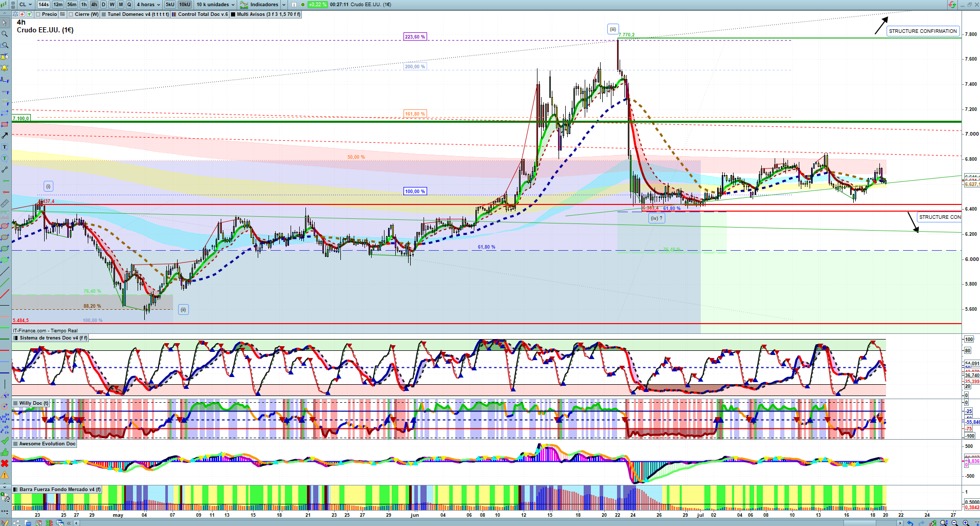This screenshot has width=980, height=526.
Task: Toggle the Cierre (W) checkbox
Action: pos(71,14)
